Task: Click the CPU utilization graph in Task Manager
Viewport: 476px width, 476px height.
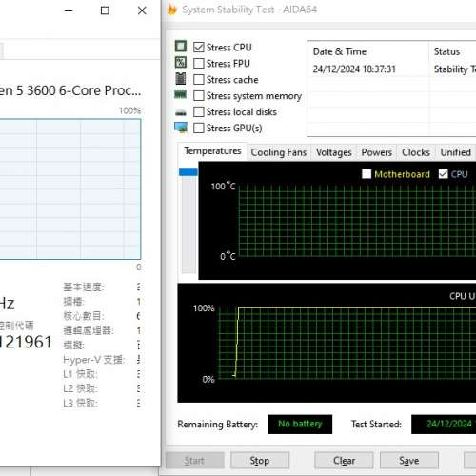Action: click(70, 189)
